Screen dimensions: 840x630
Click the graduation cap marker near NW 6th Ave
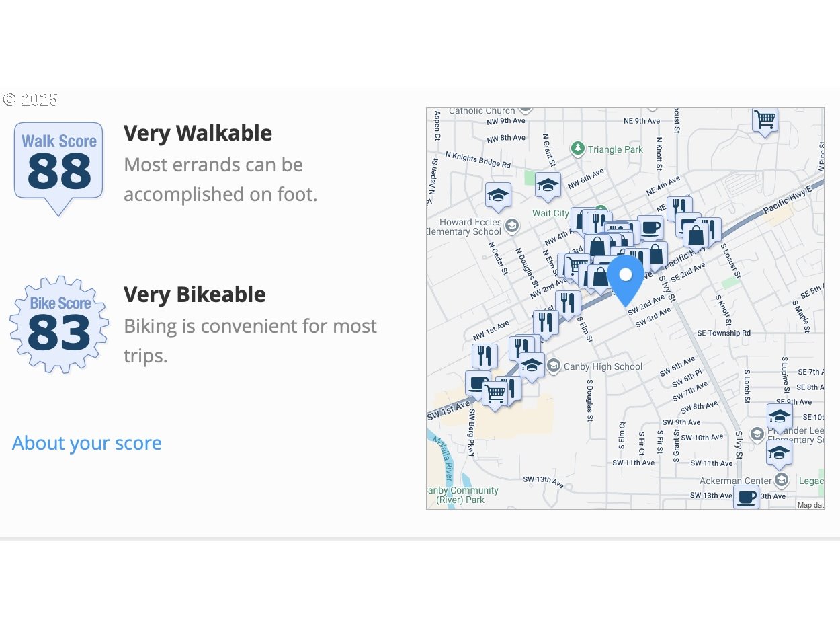(548, 188)
